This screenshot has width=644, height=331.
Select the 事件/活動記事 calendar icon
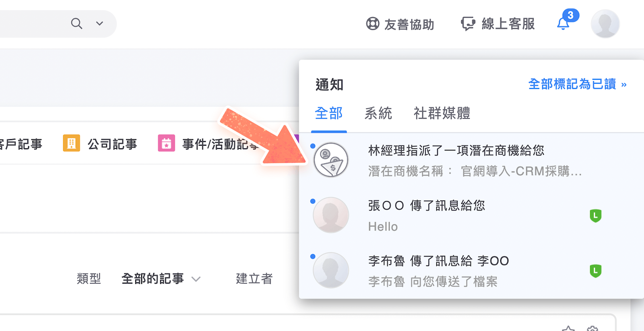pyautogui.click(x=166, y=143)
